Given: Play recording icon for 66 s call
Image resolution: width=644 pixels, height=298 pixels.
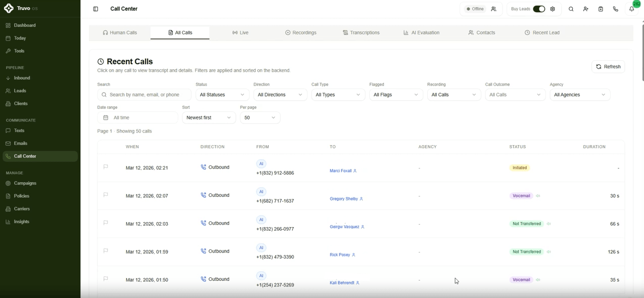Looking at the screenshot, I should [x=549, y=224].
